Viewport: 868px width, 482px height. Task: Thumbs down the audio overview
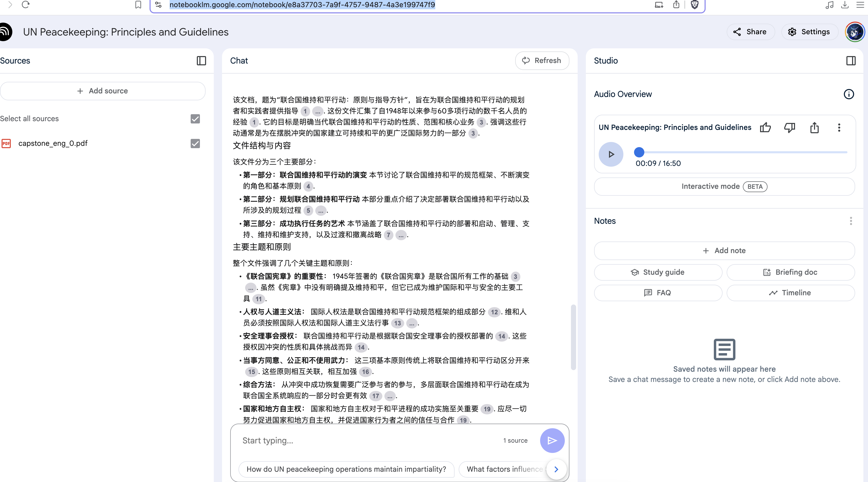point(789,128)
